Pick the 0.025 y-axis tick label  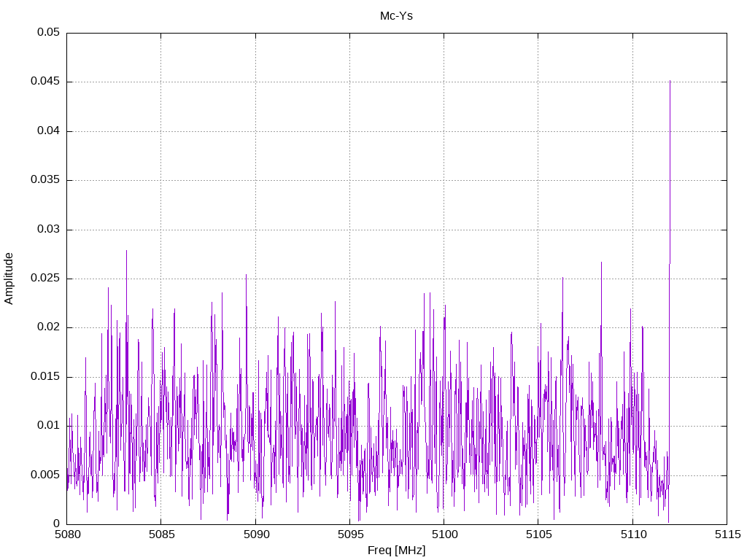point(45,279)
